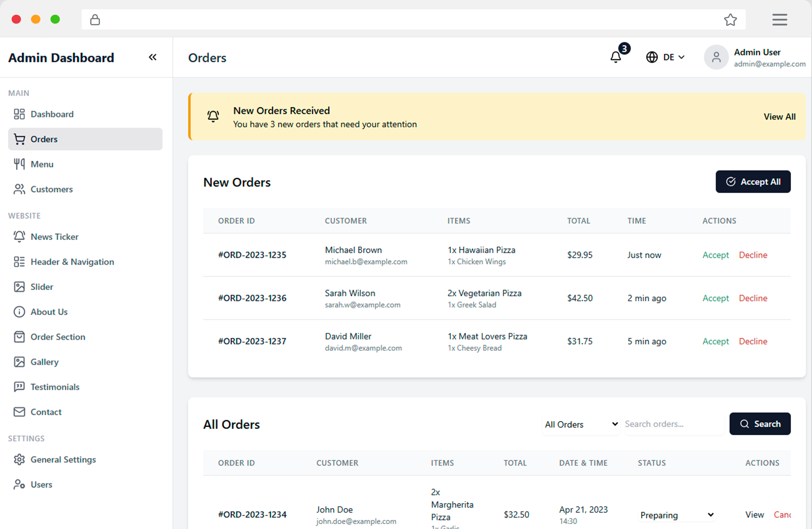
Task: Click the bell icon in yellow banner
Action: [213, 117]
